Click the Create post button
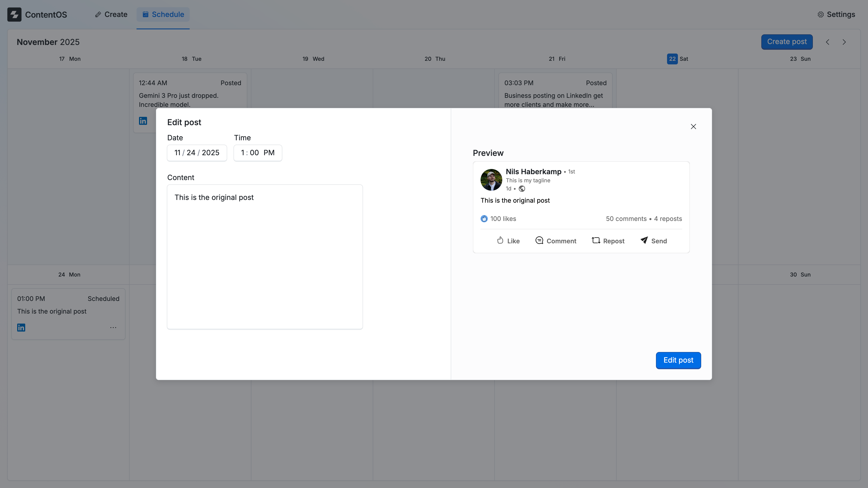Image resolution: width=868 pixels, height=488 pixels. pos(786,42)
